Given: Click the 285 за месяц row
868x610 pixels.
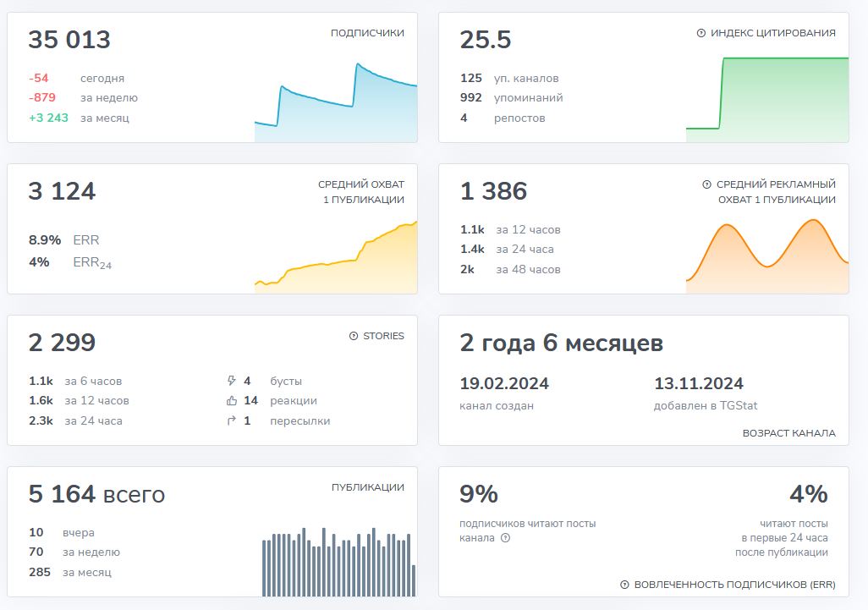Looking at the screenshot, I should click(x=69, y=573).
